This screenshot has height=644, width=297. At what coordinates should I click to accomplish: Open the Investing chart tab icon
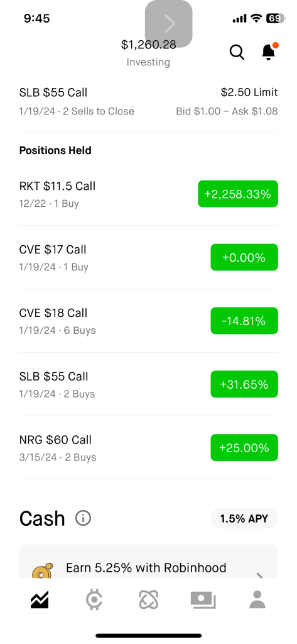click(x=40, y=599)
